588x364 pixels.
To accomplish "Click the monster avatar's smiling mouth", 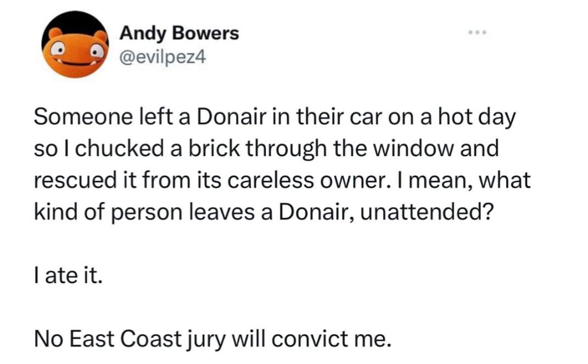I will pyautogui.click(x=75, y=63).
